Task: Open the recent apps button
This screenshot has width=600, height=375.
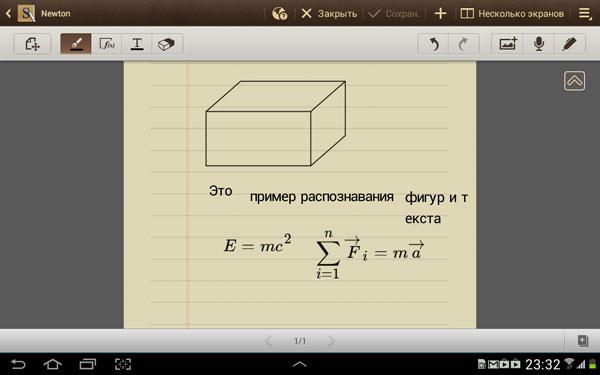Action: pos(88,364)
